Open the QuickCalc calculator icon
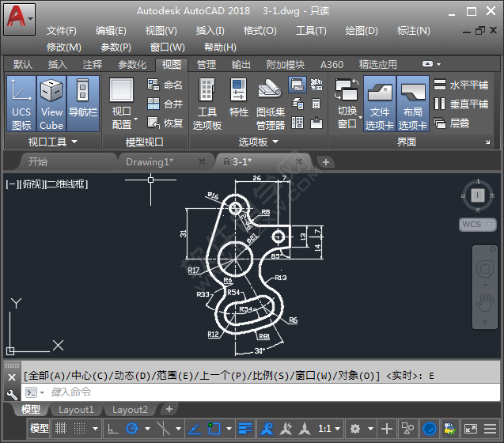 (316, 104)
